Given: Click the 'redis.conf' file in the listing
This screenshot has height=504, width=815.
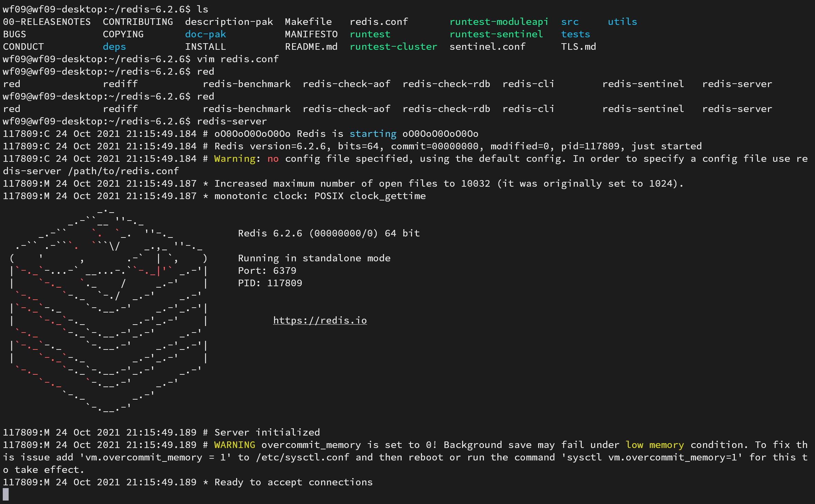Looking at the screenshot, I should (378, 22).
